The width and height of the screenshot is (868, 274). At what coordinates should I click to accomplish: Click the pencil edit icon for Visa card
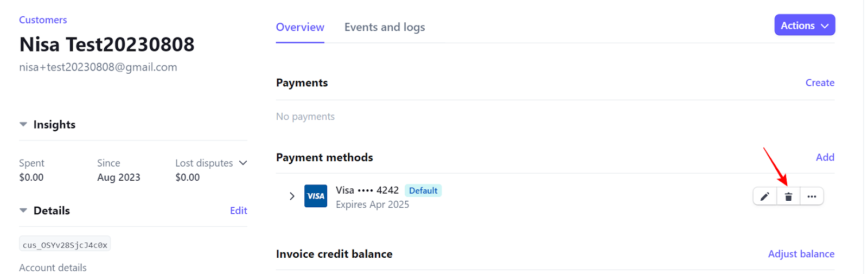tap(764, 196)
